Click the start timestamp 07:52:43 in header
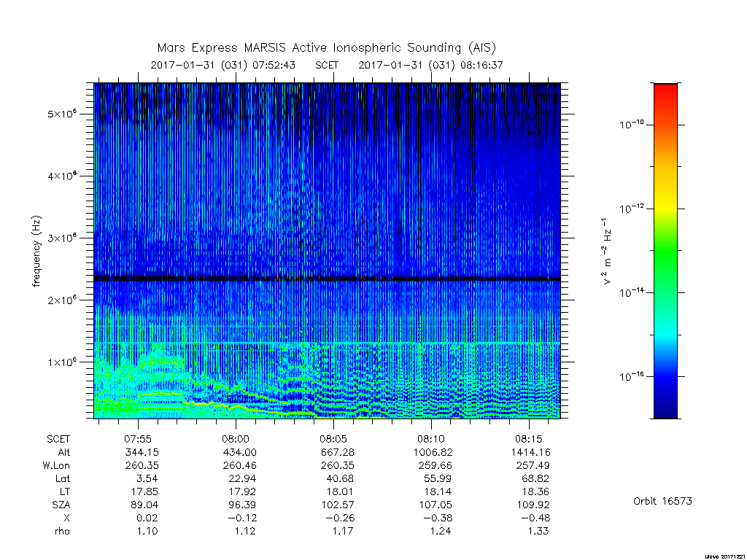Viewport: 747px width, 560px height. [x=274, y=65]
